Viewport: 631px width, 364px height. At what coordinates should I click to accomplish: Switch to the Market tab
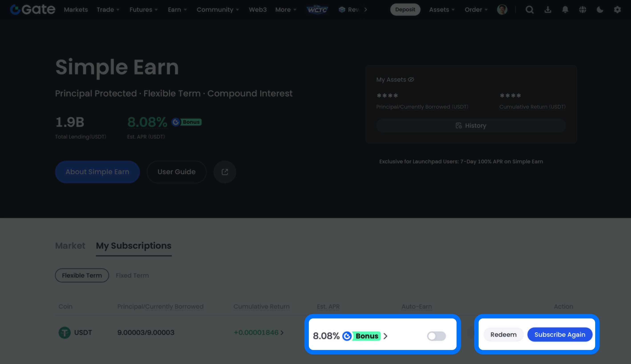70,245
